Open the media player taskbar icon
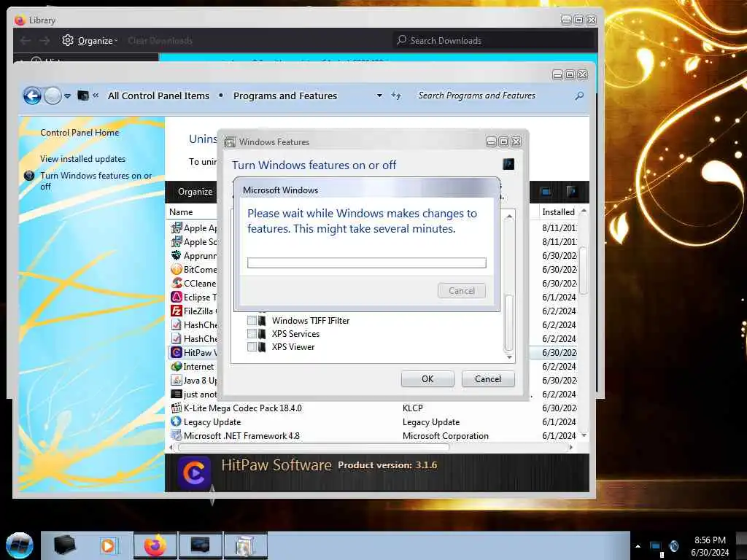The height and width of the screenshot is (560, 747). (108, 545)
